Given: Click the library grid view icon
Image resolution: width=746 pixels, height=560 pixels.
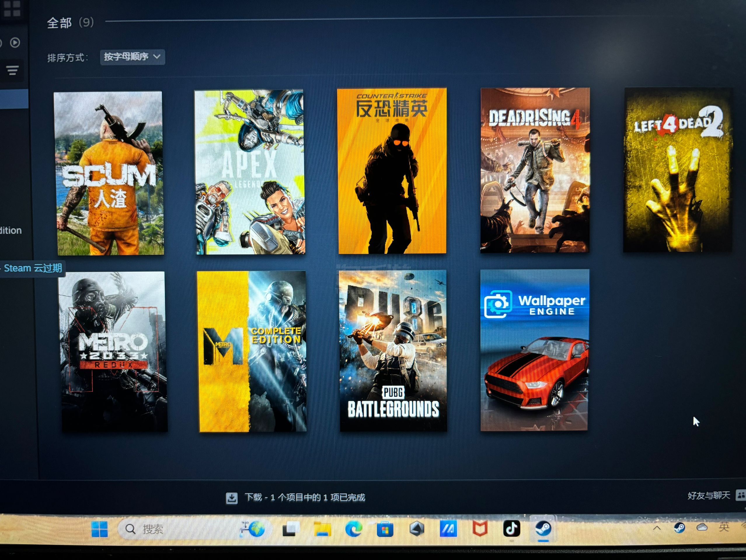Looking at the screenshot, I should click(12, 8).
